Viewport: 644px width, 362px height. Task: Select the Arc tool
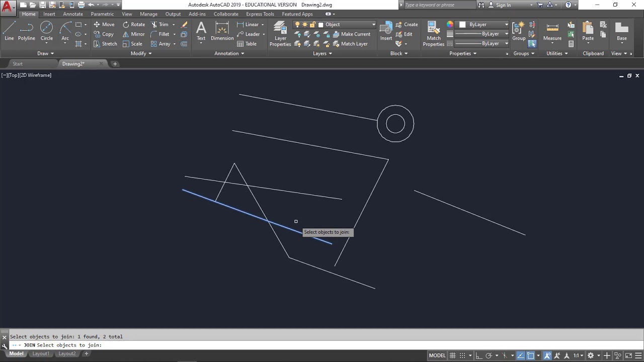(x=65, y=31)
